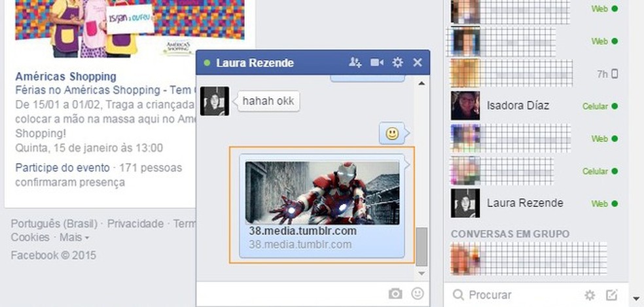This screenshot has width=644, height=307.
Task: Click the chat scroll up arrow
Action: point(421,83)
